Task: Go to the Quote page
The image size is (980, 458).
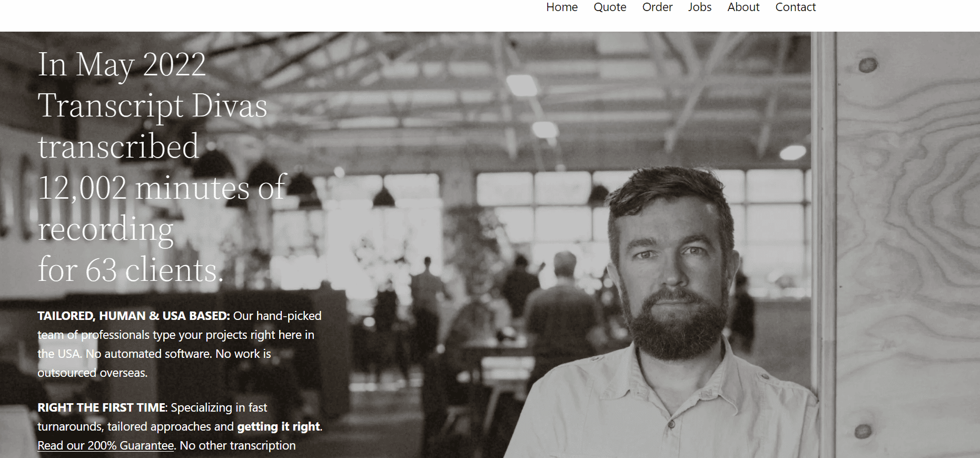Action: pyautogui.click(x=610, y=7)
